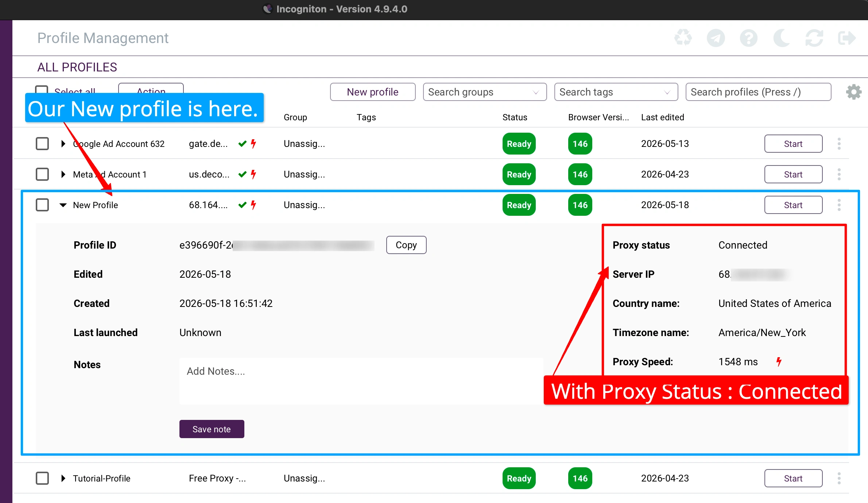Start the Tutorial-Profile browser

pyautogui.click(x=793, y=478)
